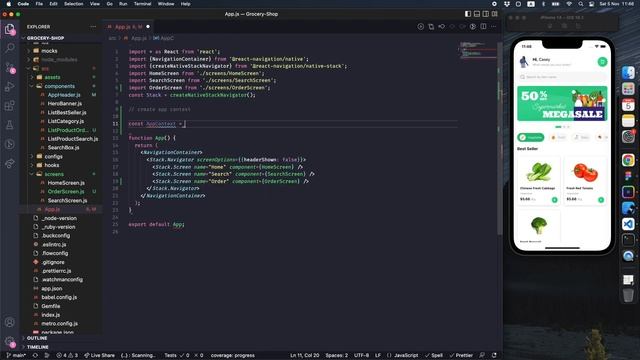Image resolution: width=640 pixels, height=360 pixels.
Task: Open Finder from the Dock
Action: click(628, 73)
